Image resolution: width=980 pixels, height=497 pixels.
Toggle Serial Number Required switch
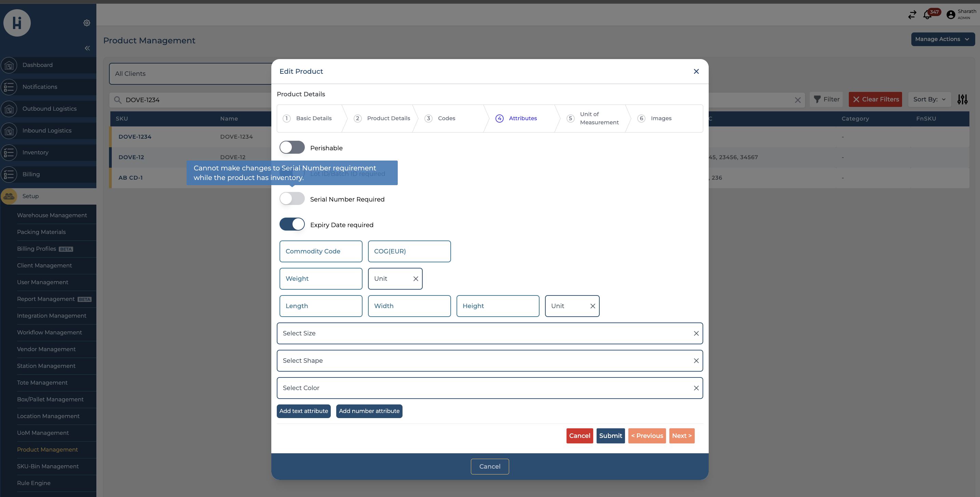click(x=292, y=199)
